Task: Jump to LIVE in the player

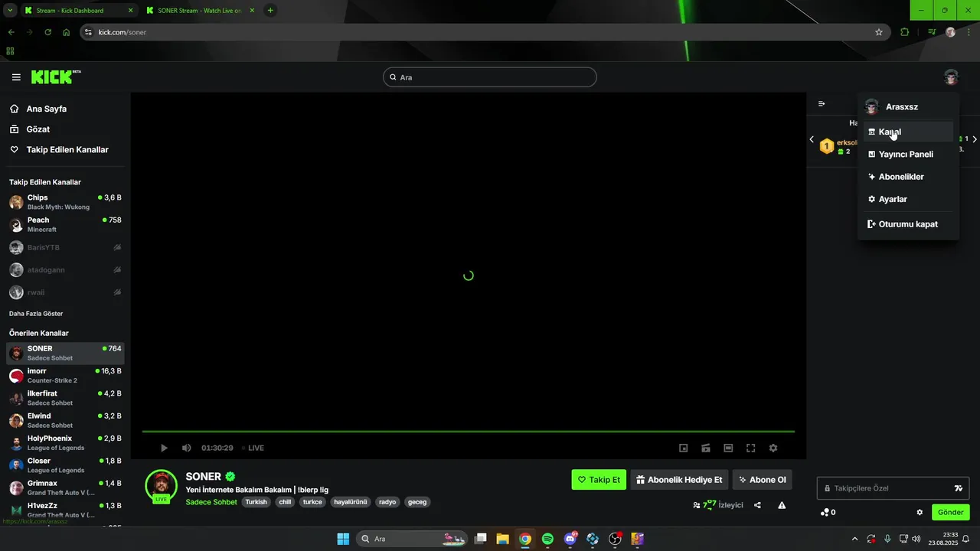Action: click(253, 448)
